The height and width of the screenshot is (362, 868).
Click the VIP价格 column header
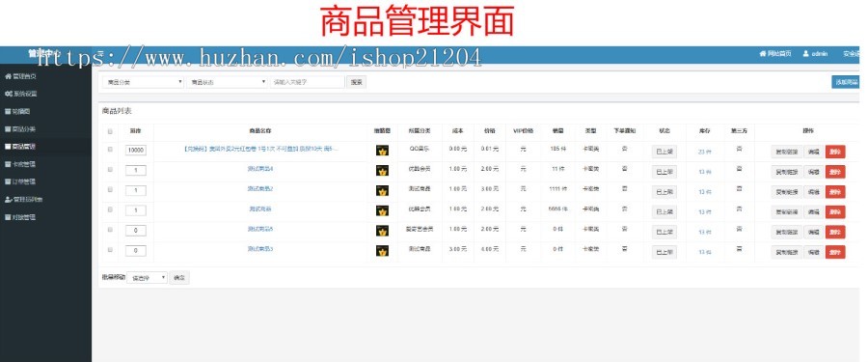(x=523, y=131)
